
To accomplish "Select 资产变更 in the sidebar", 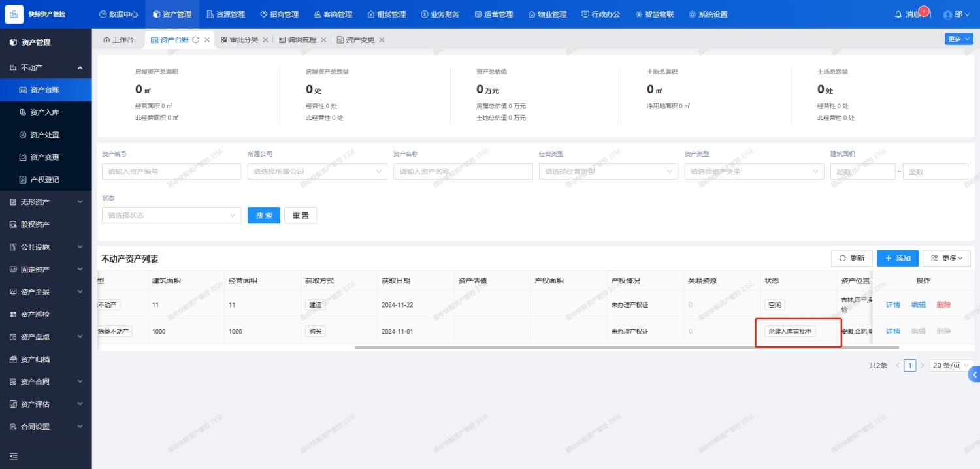I will point(46,157).
